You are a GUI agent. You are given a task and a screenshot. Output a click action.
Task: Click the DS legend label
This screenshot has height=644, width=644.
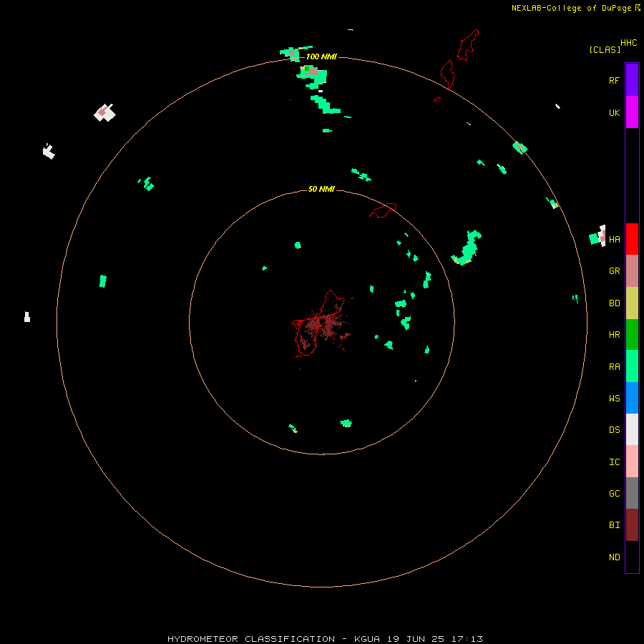pyautogui.click(x=614, y=429)
